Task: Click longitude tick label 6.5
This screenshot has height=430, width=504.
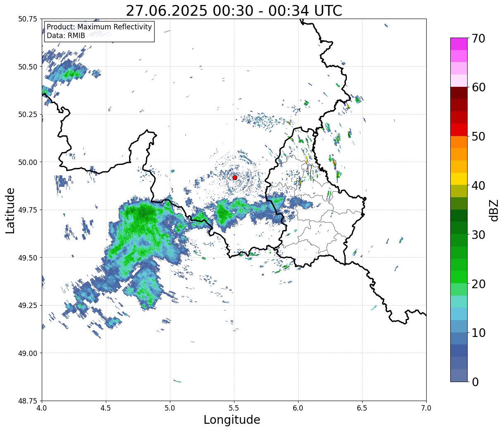Action: tap(362, 408)
